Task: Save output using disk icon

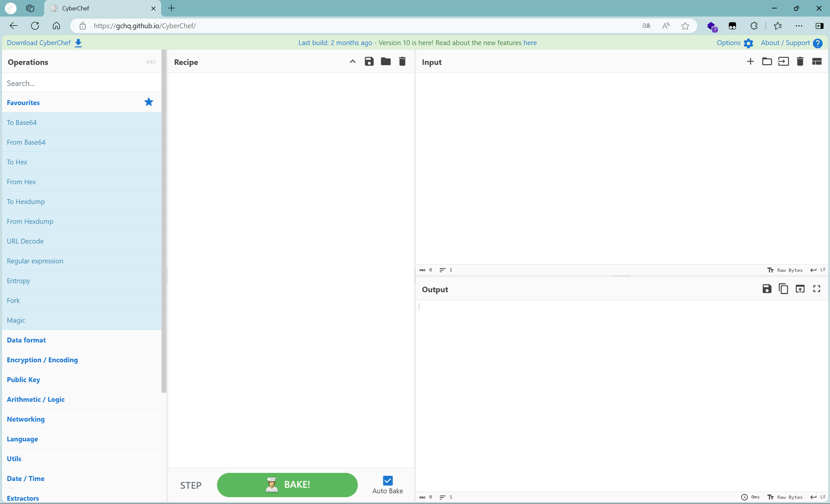Action: pos(766,289)
